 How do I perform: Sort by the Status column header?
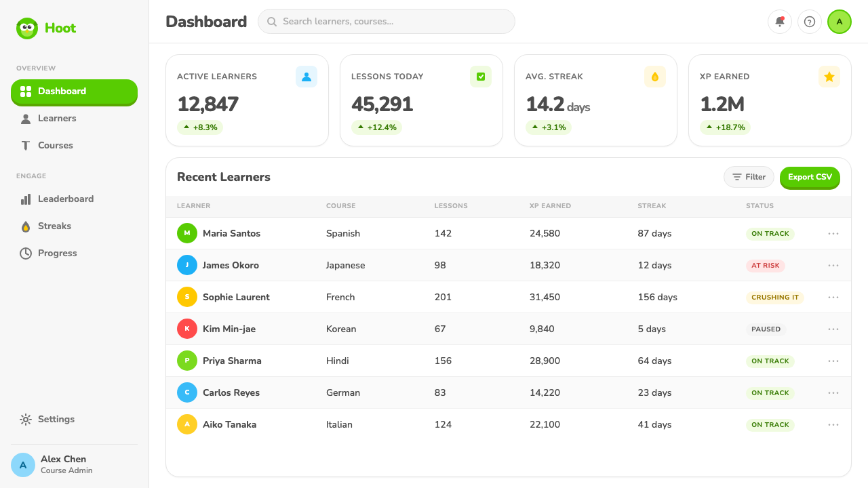[x=759, y=206]
